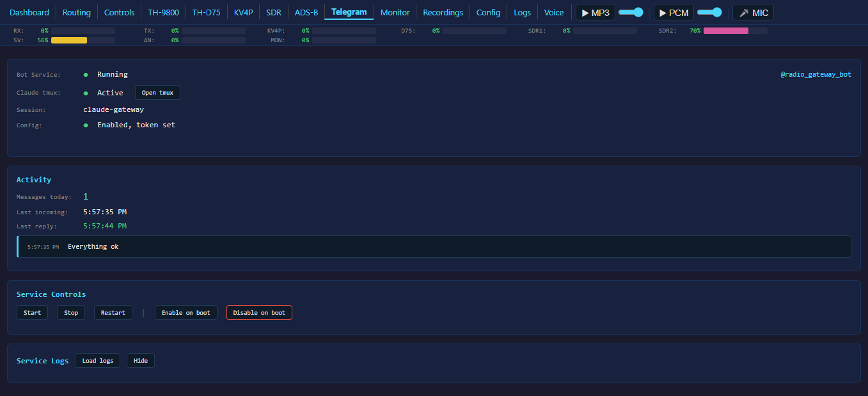
Task: Start PCM stream playback
Action: tap(674, 12)
